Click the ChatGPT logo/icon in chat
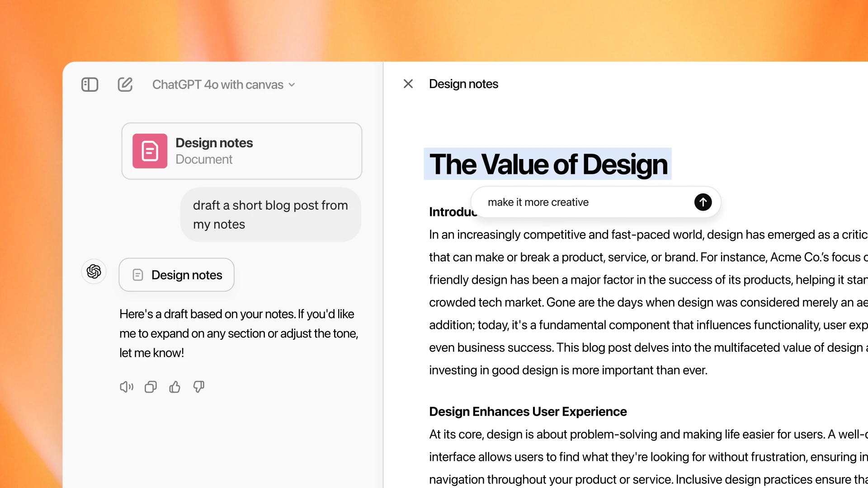 point(94,272)
